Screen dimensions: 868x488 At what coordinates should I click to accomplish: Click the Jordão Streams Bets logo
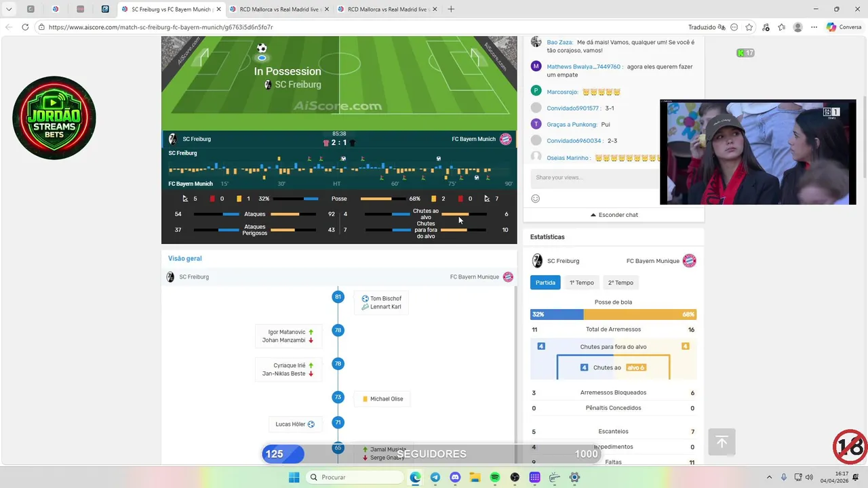pos(54,118)
